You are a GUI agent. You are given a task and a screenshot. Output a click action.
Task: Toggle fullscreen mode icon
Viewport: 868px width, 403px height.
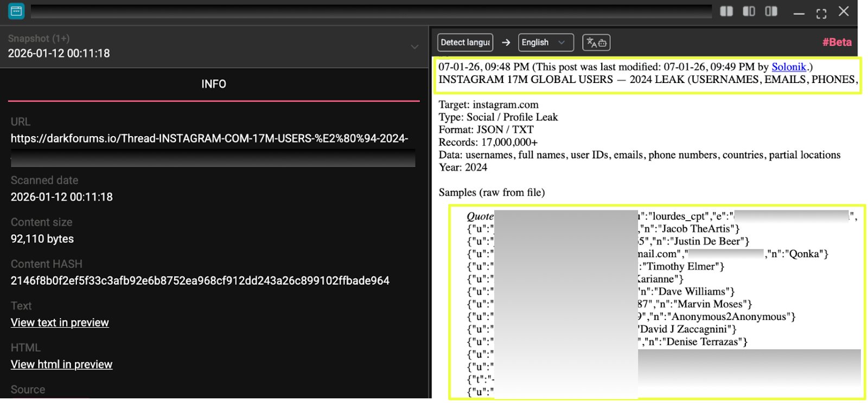click(x=821, y=12)
